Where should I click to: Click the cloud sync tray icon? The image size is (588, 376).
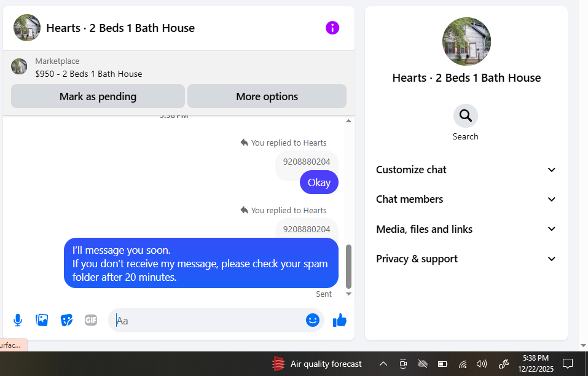(x=423, y=364)
